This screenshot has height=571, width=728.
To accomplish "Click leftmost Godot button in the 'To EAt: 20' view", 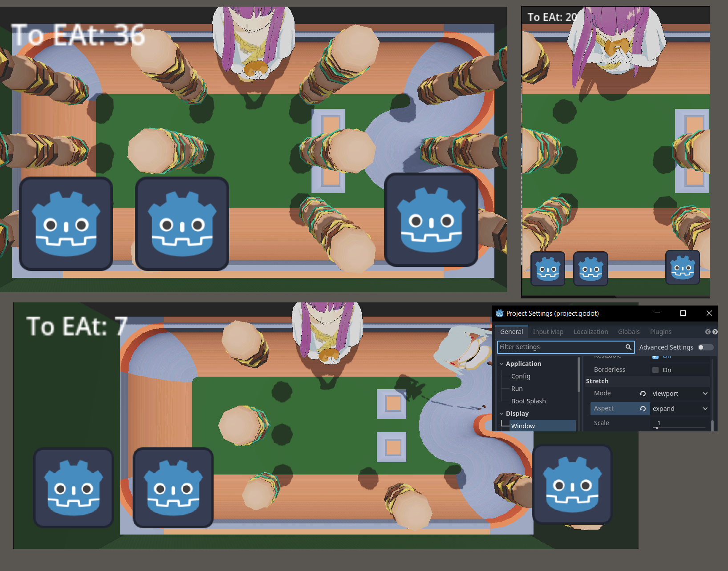I will [x=548, y=269].
